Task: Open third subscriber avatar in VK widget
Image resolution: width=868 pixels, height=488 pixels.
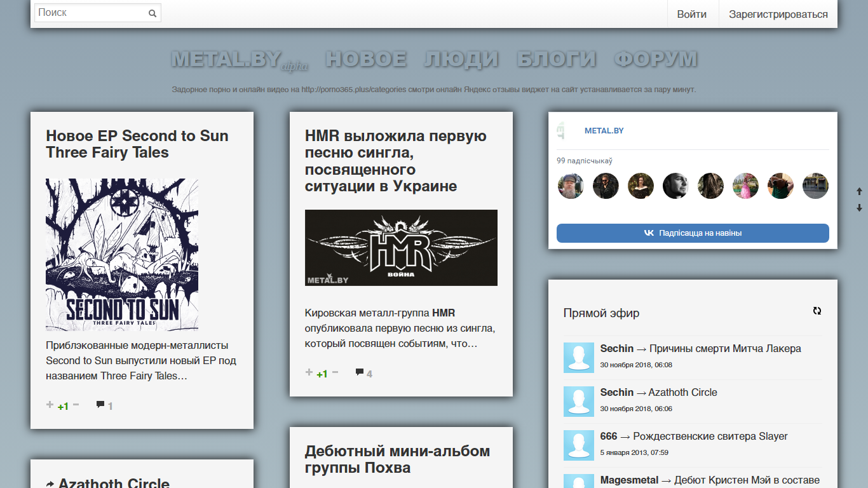Action: (641, 186)
